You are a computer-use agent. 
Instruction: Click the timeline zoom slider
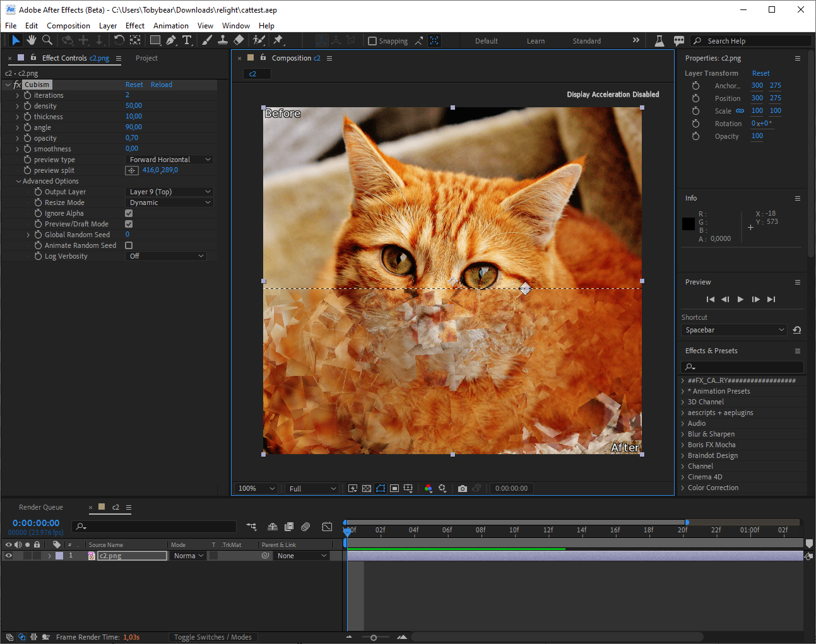tap(374, 638)
